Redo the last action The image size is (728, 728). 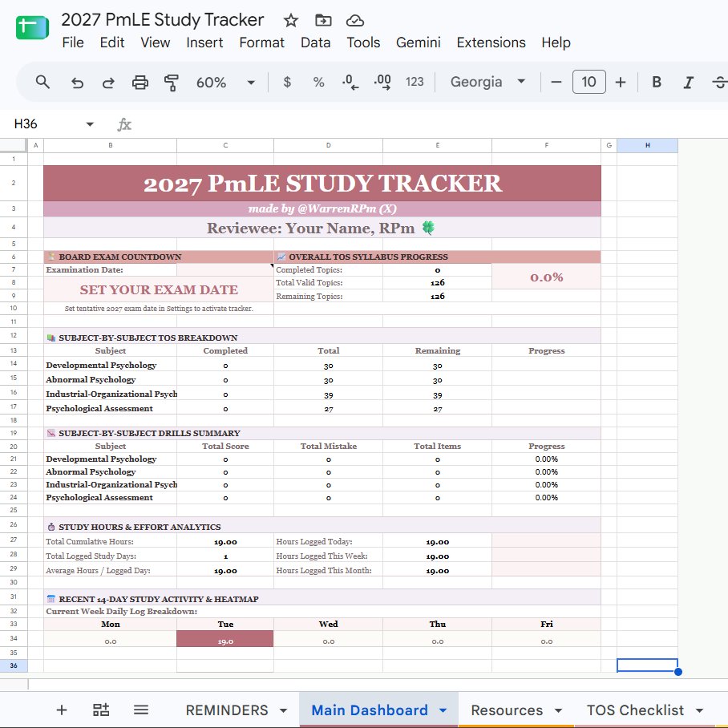(x=108, y=82)
